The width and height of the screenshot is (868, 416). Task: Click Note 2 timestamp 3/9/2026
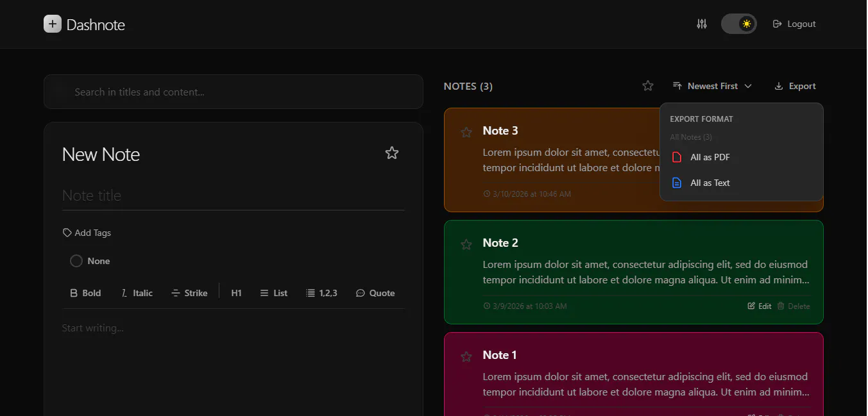(x=525, y=306)
